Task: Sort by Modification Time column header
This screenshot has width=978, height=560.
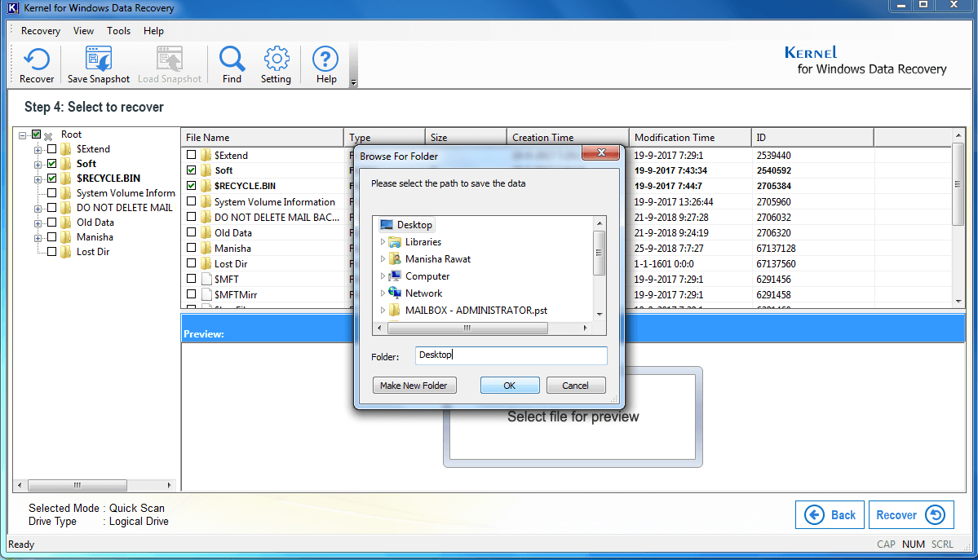Action: pyautogui.click(x=690, y=137)
